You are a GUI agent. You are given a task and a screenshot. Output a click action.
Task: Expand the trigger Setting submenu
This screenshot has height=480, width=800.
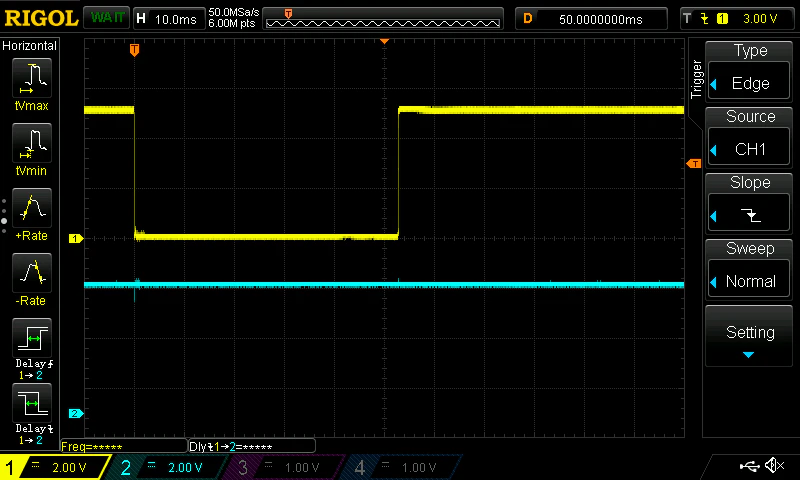click(749, 337)
